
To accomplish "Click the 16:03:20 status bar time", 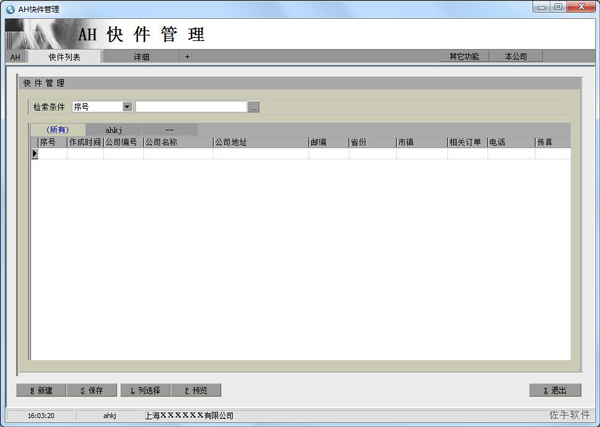I will pos(41,416).
